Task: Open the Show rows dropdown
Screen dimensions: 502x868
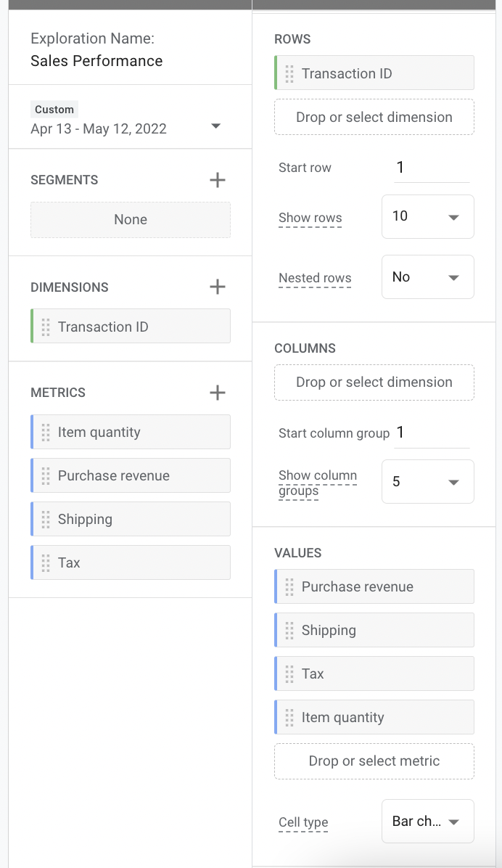Action: pos(427,216)
